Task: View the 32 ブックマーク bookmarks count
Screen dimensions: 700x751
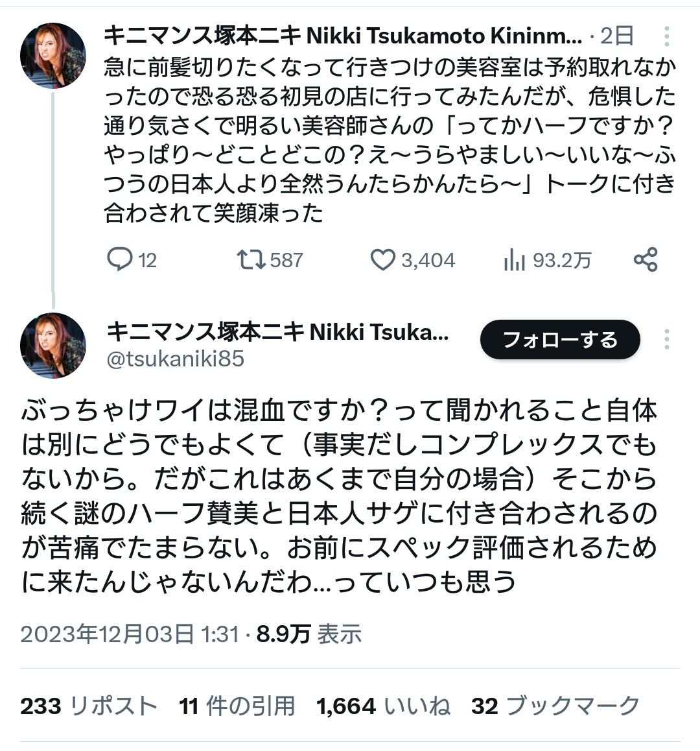Action: pyautogui.click(x=555, y=706)
